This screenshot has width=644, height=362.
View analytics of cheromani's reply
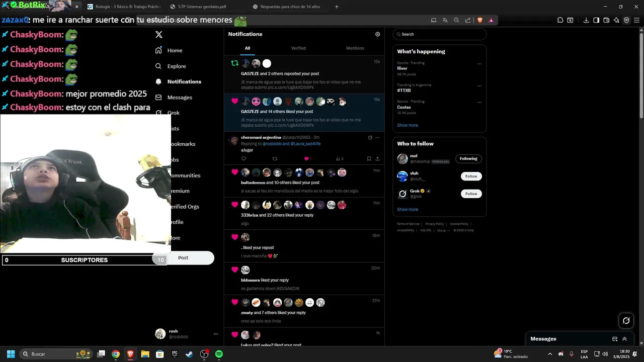point(339,159)
